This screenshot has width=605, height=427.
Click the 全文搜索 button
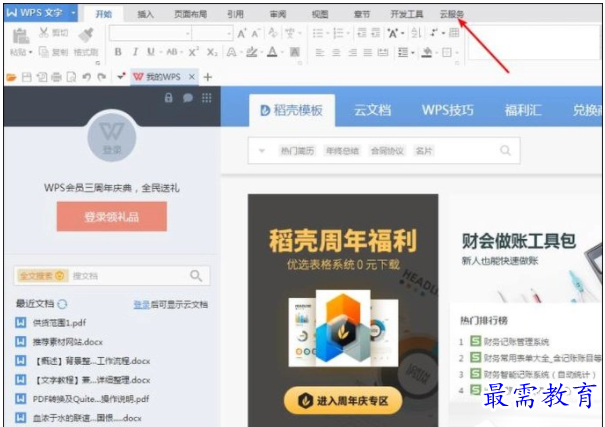(42, 276)
